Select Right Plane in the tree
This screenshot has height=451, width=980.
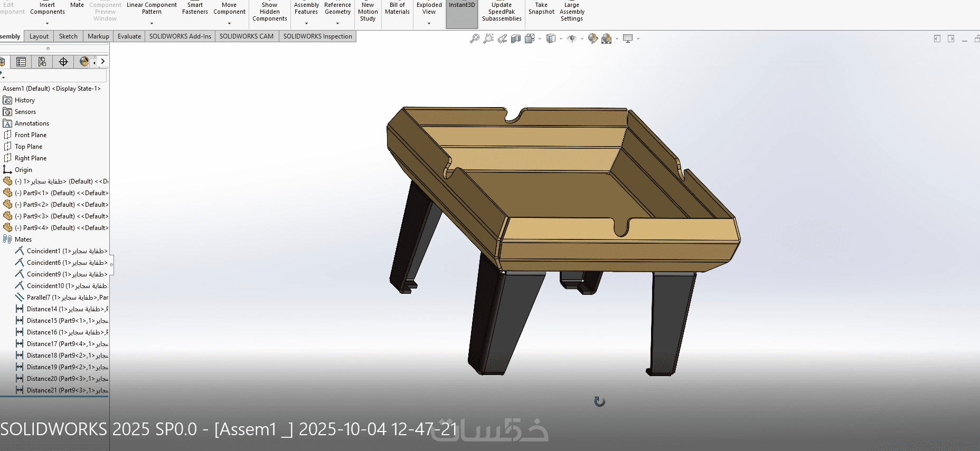tap(31, 158)
